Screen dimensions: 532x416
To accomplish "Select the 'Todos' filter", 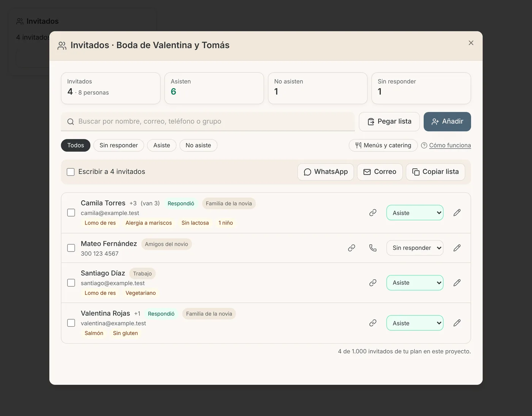I will pyautogui.click(x=76, y=145).
